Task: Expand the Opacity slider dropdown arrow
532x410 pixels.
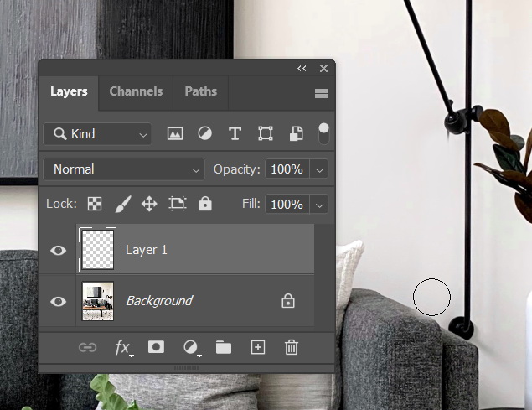Action: 318,169
